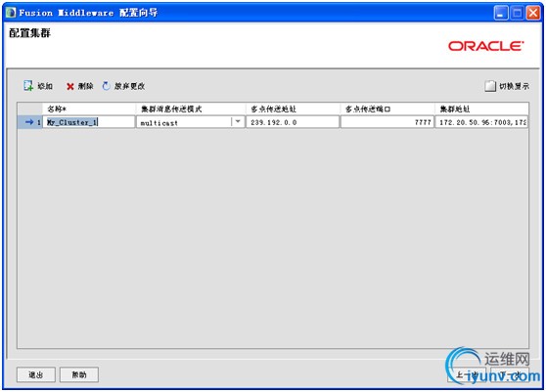Click the 上一步 (Previous) button
The image size is (546, 392).
[467, 374]
